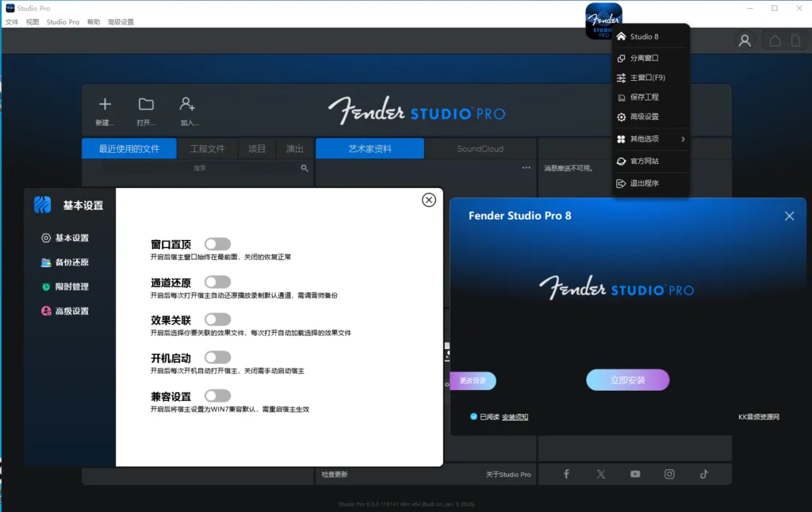Screen dimensions: 812x512
Task: Click the page-shaped icon in the top right toolbar
Action: (796, 40)
